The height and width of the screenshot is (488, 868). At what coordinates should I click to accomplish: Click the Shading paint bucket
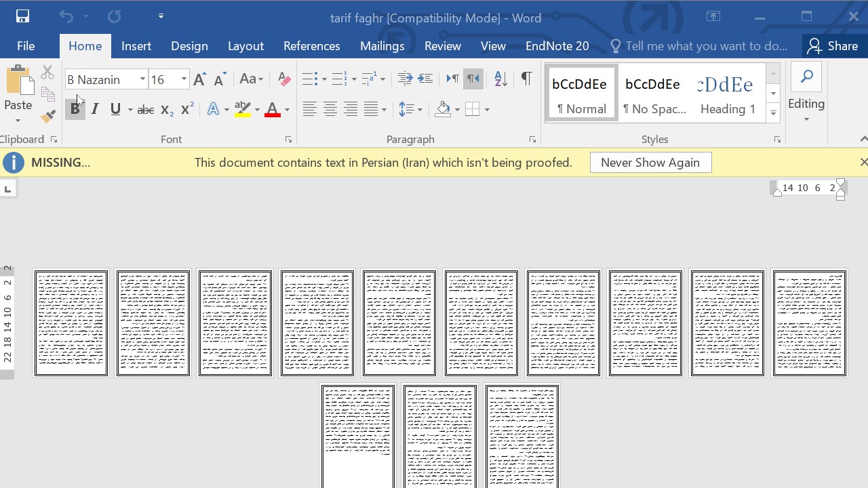(x=443, y=109)
